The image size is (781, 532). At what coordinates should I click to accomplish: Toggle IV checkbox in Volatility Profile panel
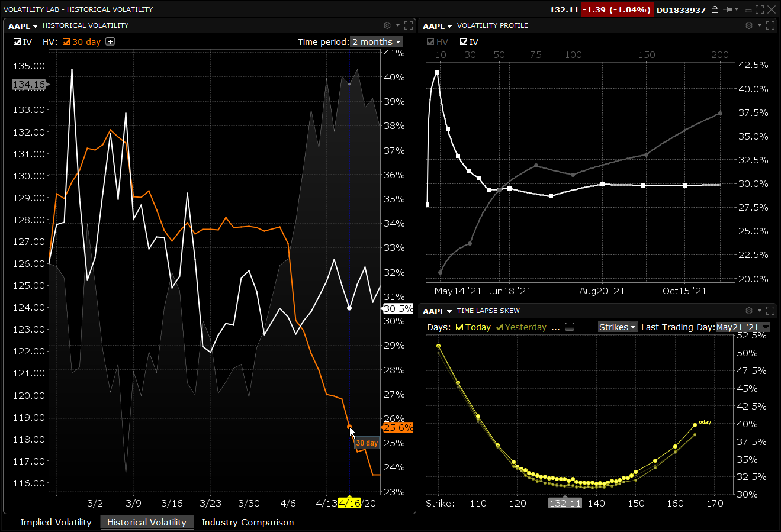(464, 42)
